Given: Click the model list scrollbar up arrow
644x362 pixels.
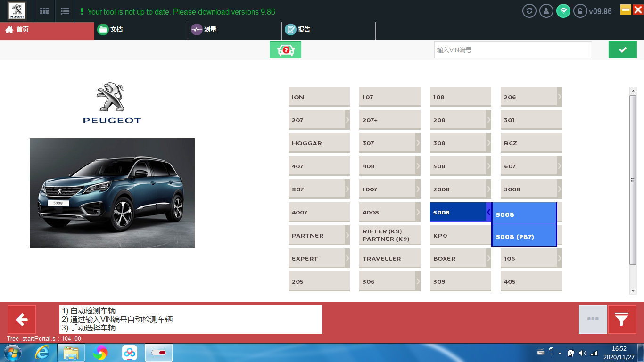Looking at the screenshot, I should click(x=633, y=91).
